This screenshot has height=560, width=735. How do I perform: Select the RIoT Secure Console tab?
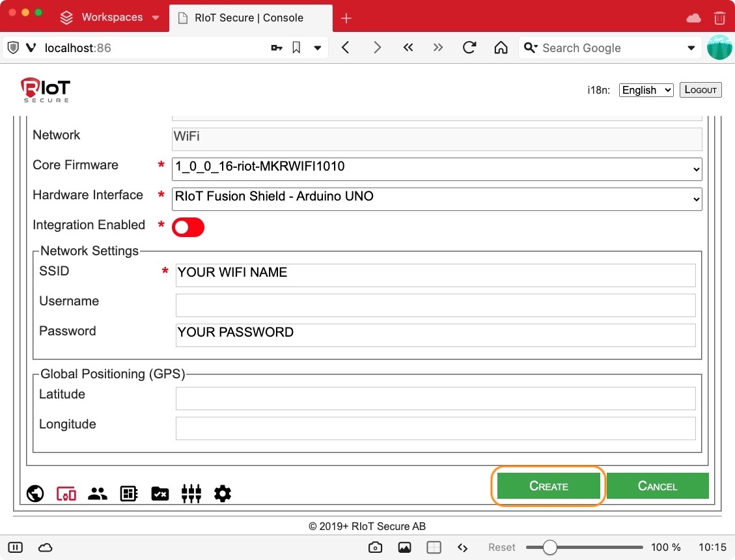[x=249, y=18]
